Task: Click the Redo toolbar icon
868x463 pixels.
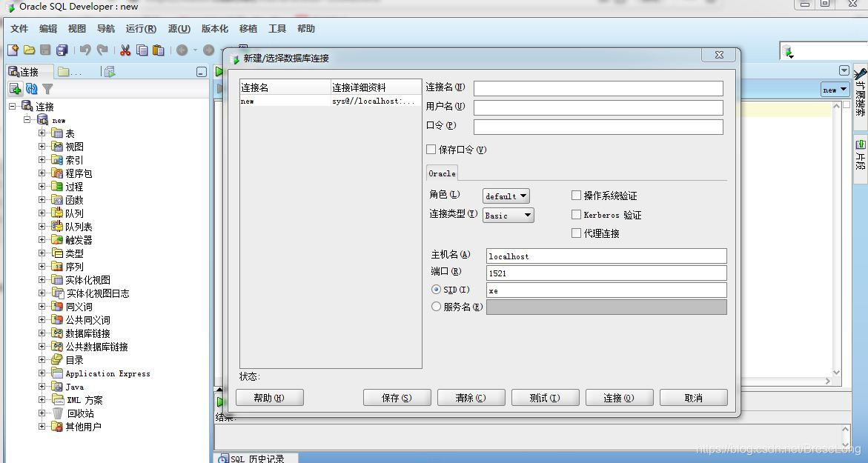Action: [x=102, y=50]
